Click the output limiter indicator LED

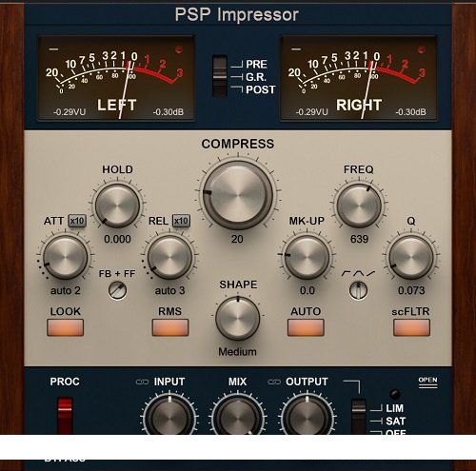(394, 394)
